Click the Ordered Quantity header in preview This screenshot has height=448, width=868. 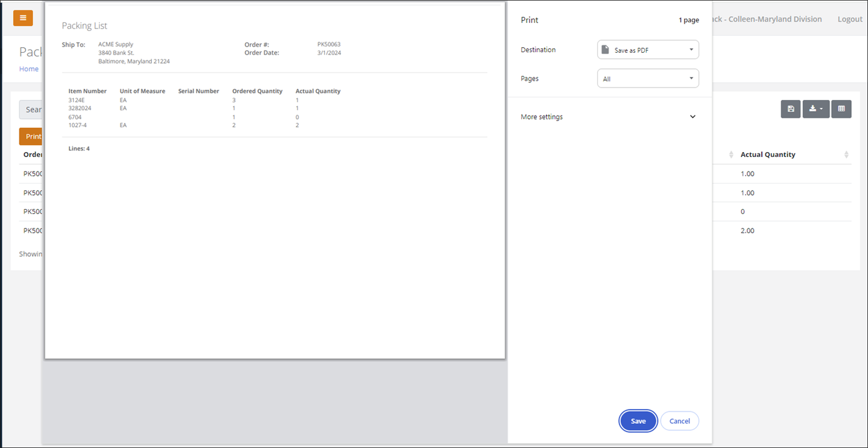pos(257,91)
